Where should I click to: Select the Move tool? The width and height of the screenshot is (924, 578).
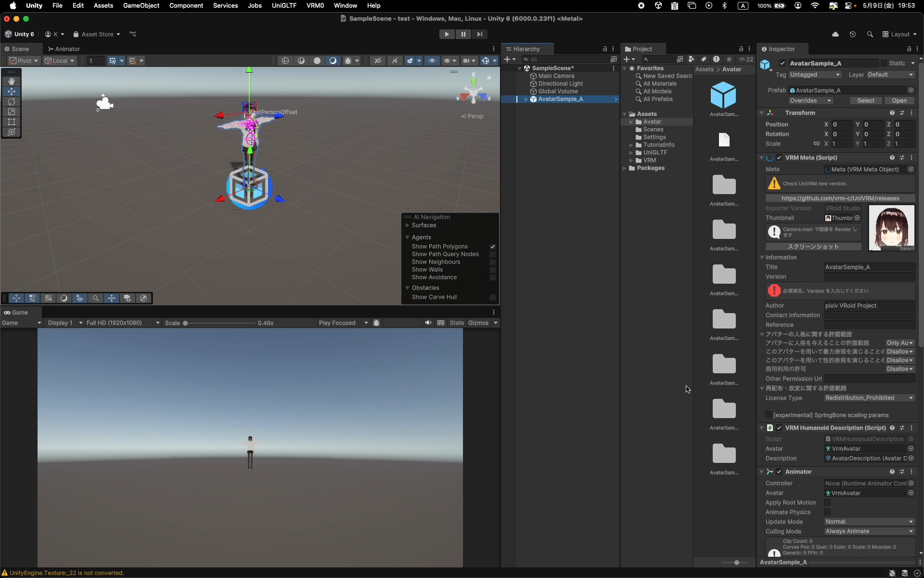12,92
